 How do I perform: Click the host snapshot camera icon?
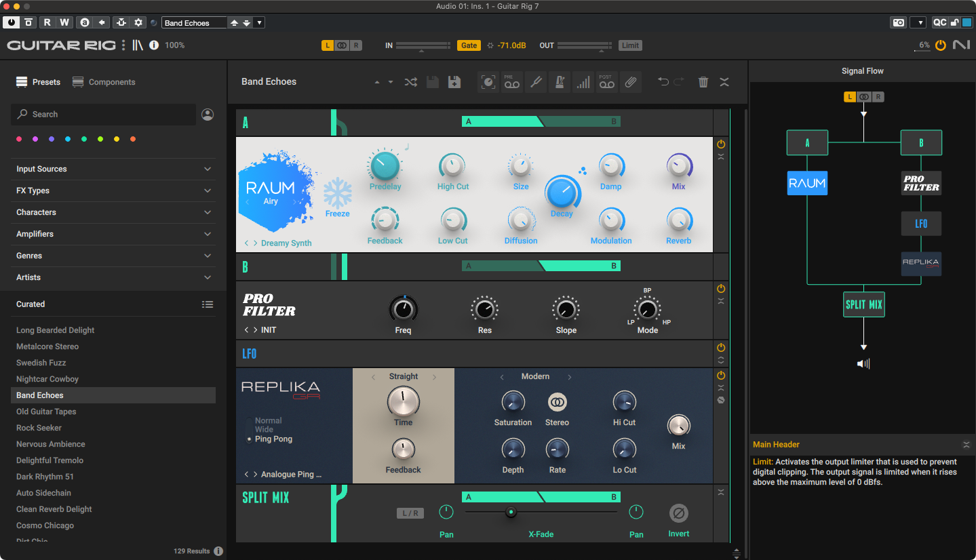pyautogui.click(x=898, y=22)
